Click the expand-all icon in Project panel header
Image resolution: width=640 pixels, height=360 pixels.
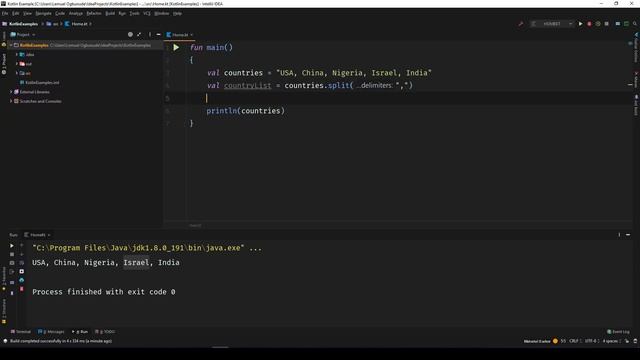click(x=139, y=35)
